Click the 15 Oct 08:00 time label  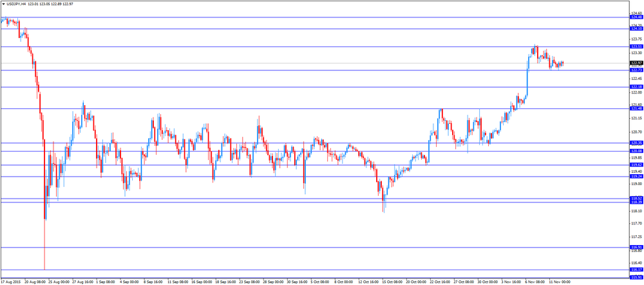[392, 282]
